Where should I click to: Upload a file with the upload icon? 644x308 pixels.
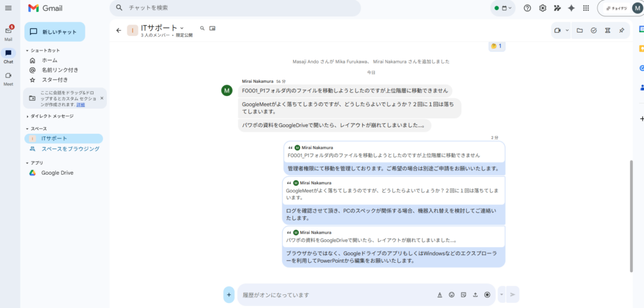475,294
